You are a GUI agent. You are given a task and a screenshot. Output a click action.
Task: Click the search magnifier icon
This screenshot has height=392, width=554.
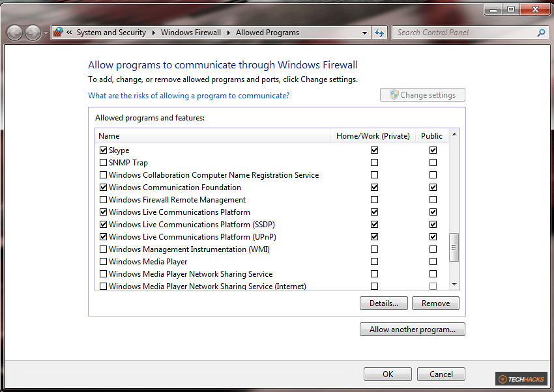coord(541,33)
